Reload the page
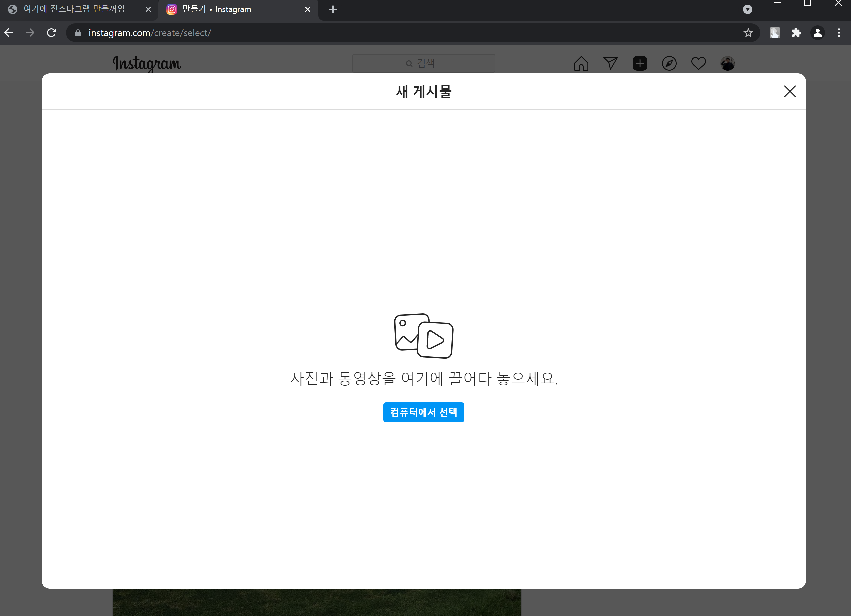 [x=52, y=33]
